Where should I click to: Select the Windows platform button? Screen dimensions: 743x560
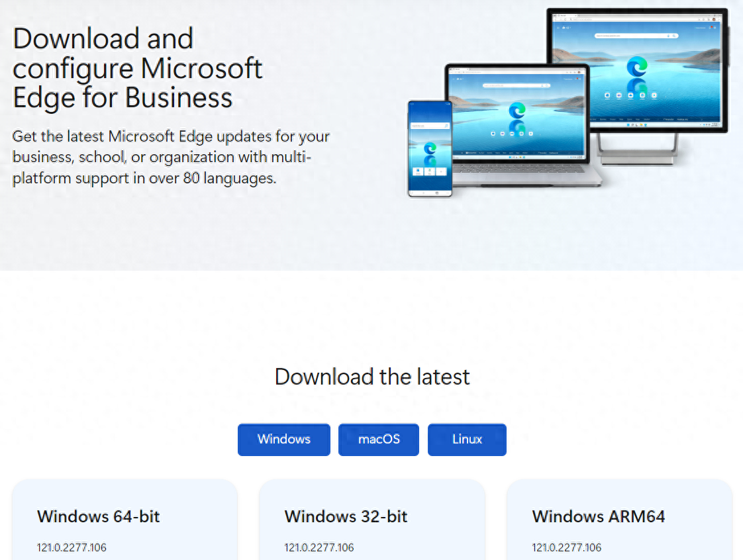(284, 440)
